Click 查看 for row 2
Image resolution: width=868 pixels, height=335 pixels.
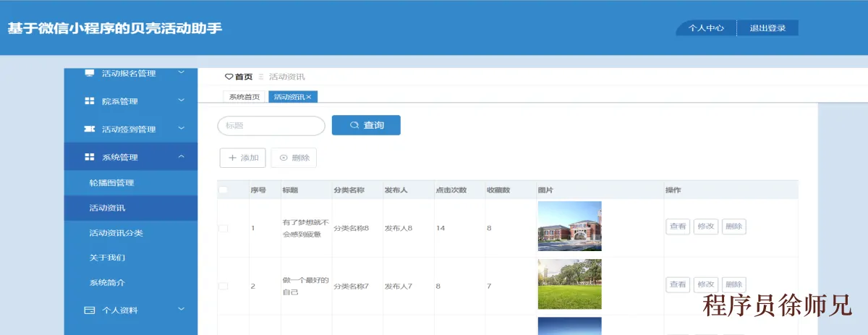[x=678, y=284]
